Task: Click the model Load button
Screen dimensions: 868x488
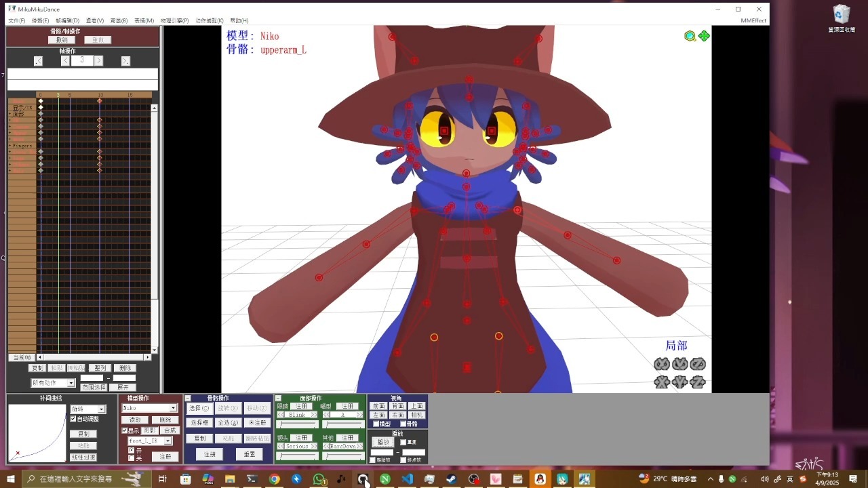Action: point(135,420)
